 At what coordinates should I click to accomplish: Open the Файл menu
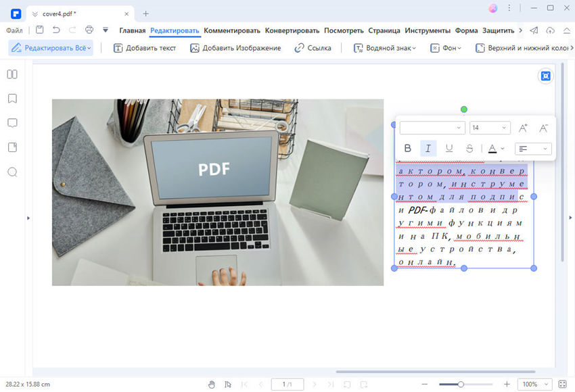pyautogui.click(x=14, y=30)
